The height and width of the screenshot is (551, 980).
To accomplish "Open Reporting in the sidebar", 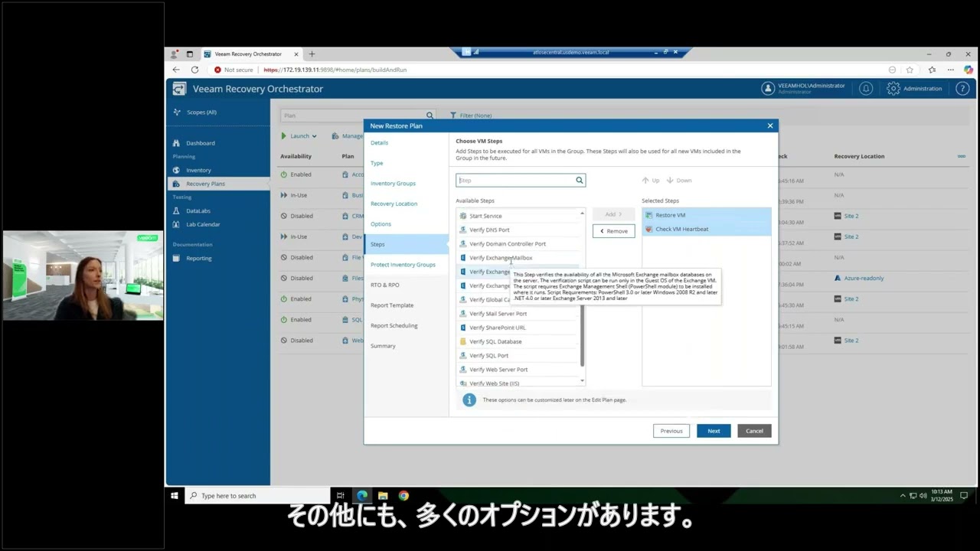I will click(199, 258).
